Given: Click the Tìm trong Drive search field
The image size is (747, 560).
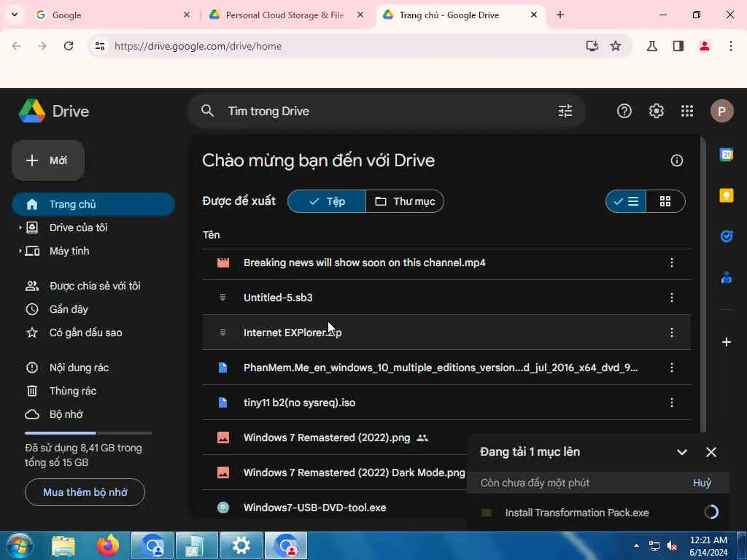Looking at the screenshot, I should click(x=386, y=111).
